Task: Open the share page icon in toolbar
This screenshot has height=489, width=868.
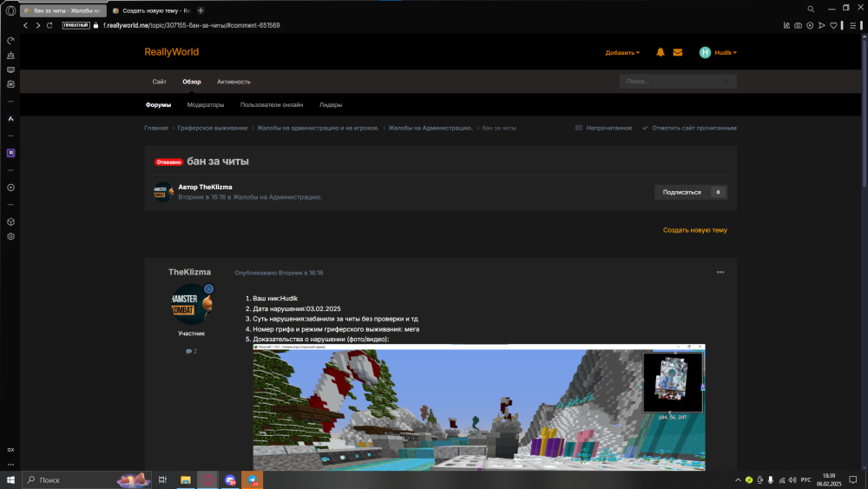Action: pos(786,25)
